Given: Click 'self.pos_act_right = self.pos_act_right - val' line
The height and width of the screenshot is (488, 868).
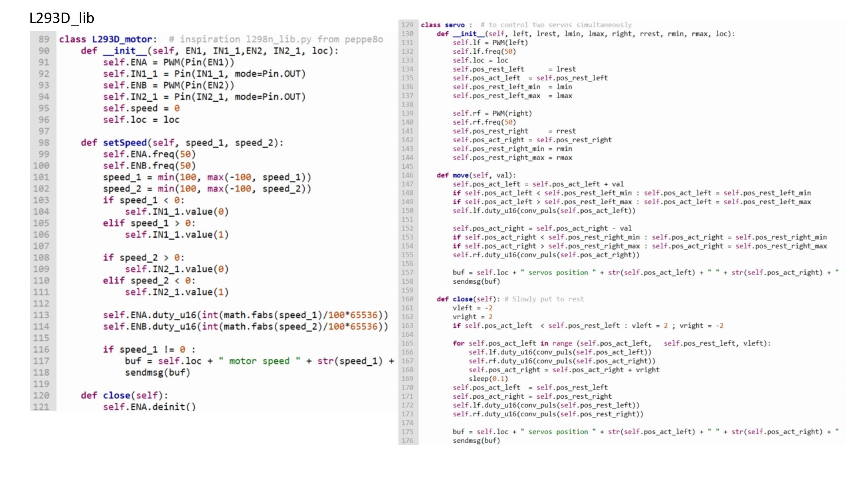Looking at the screenshot, I should 542,228.
